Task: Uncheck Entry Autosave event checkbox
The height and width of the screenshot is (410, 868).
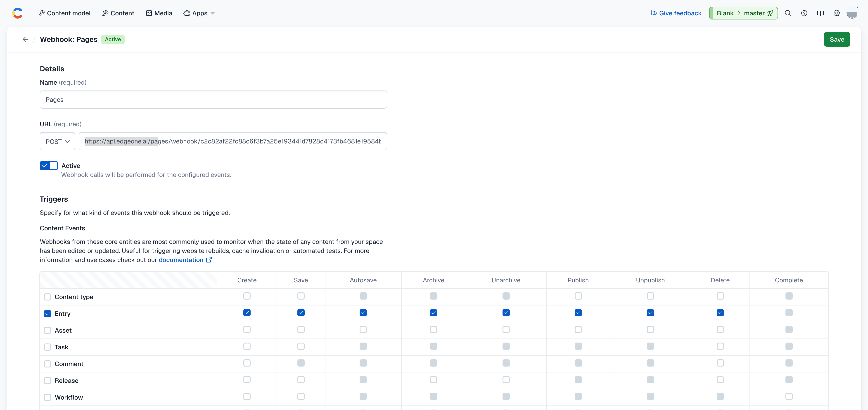Action: (363, 312)
